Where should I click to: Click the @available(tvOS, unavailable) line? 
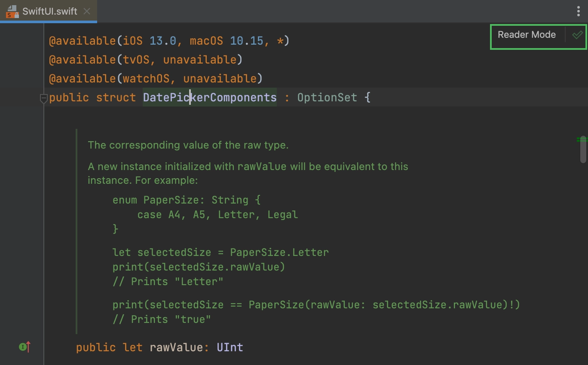click(x=146, y=60)
